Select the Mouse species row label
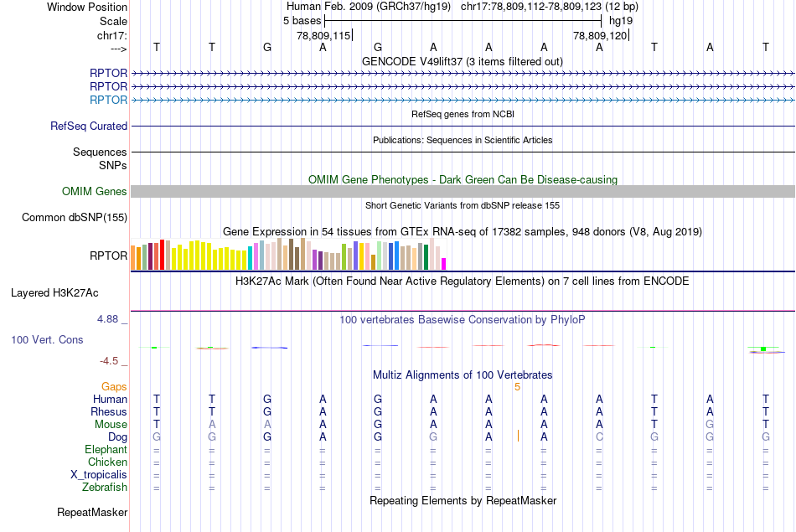The width and height of the screenshot is (796, 532). click(x=111, y=425)
